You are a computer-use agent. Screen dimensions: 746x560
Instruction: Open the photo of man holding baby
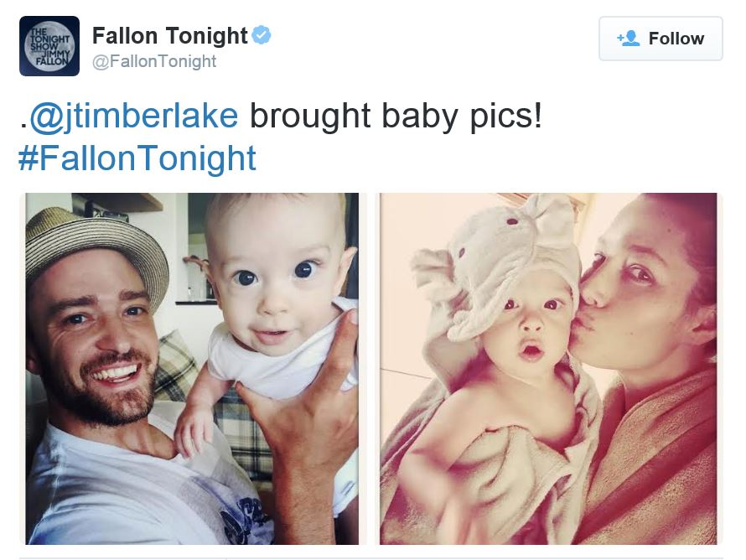(192, 369)
